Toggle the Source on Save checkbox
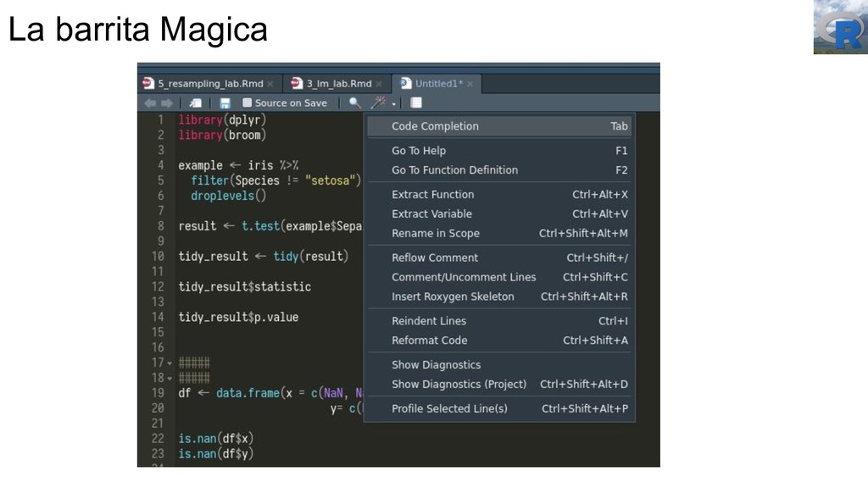 coord(247,103)
